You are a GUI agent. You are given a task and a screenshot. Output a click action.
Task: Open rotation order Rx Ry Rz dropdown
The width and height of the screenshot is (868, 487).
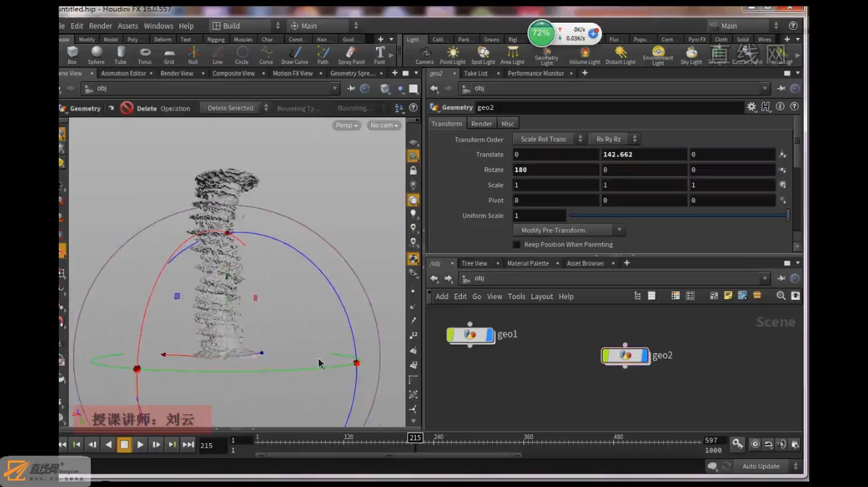(614, 139)
